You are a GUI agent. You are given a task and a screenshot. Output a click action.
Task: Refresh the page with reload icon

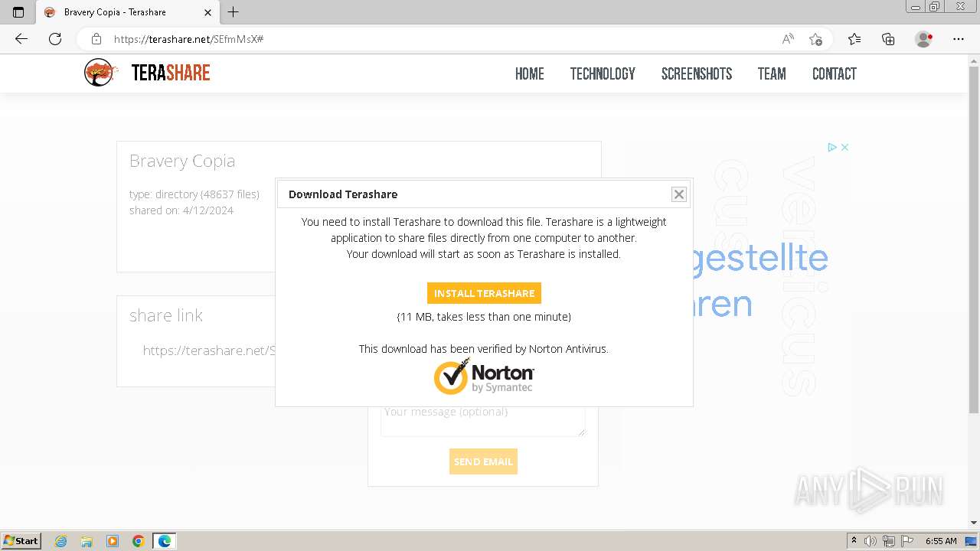tap(55, 39)
